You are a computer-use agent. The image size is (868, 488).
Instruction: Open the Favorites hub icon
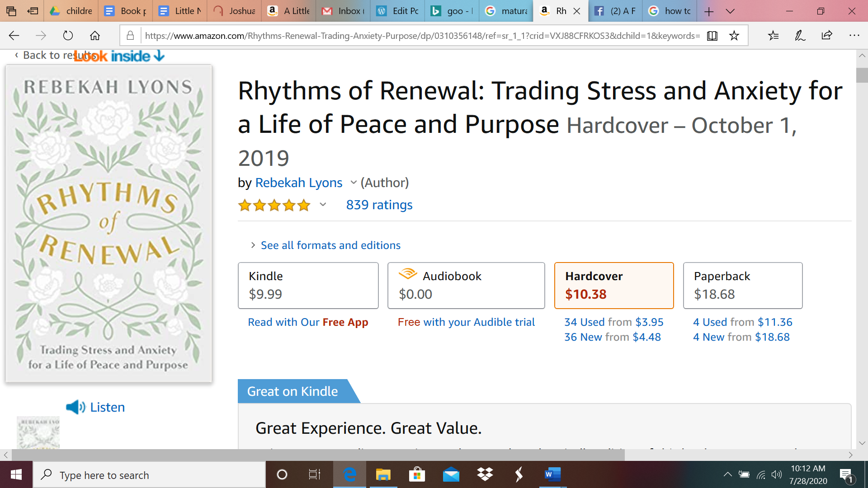(x=773, y=35)
